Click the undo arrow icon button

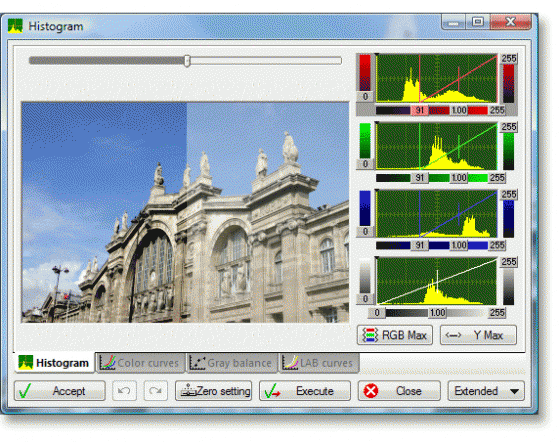click(x=124, y=390)
